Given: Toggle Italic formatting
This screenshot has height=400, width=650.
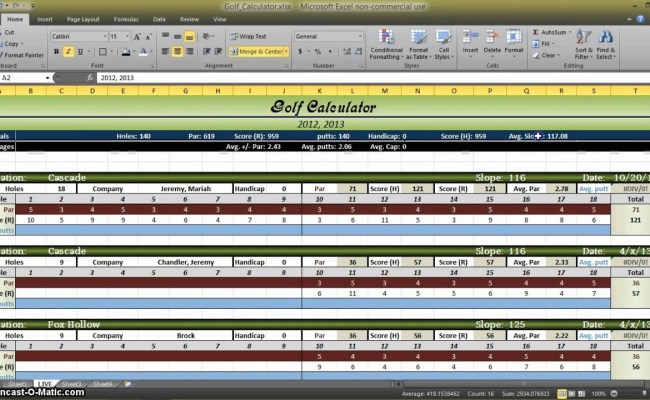Looking at the screenshot, I should coord(68,52).
